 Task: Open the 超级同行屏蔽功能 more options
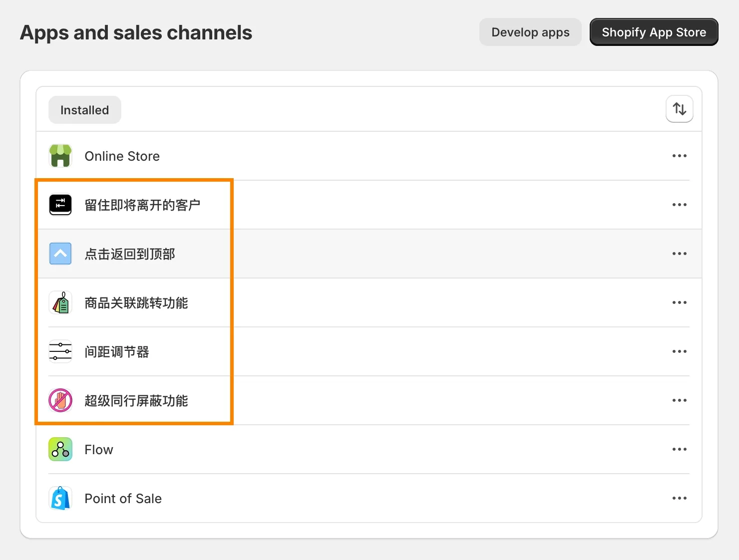pyautogui.click(x=679, y=400)
